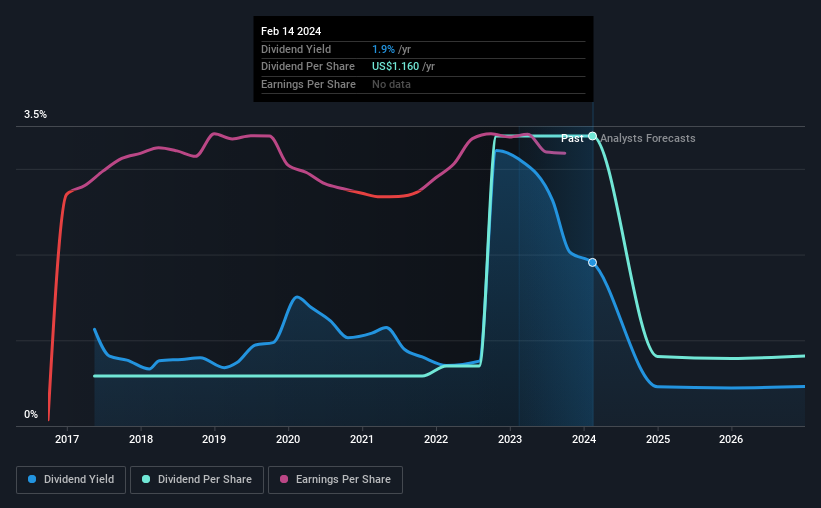Select the teal data point marker at Feb 2024
821x508 pixels.
[x=592, y=136]
